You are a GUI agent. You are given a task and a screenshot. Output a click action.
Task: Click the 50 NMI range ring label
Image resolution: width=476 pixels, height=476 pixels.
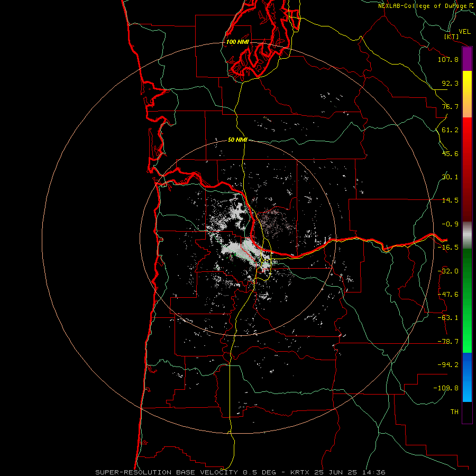coord(237,140)
